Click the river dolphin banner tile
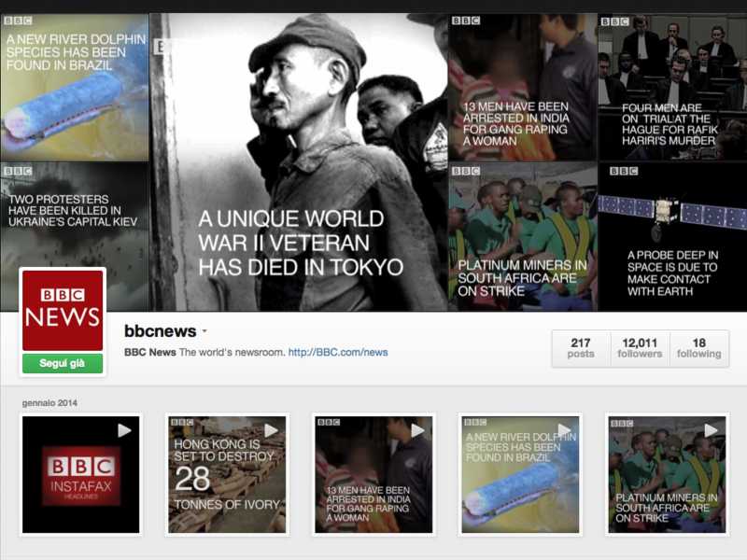 point(75,87)
